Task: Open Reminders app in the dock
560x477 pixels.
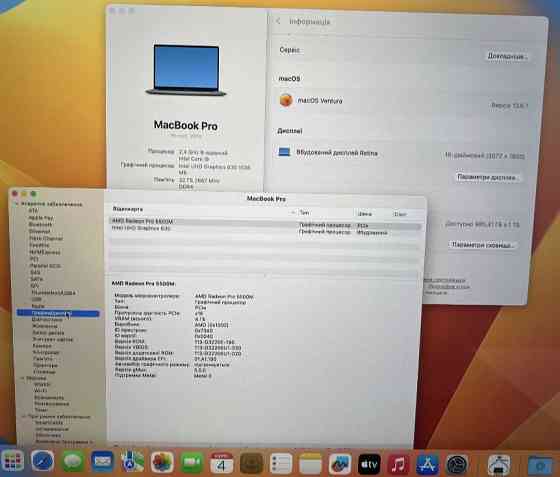Action: (x=281, y=463)
